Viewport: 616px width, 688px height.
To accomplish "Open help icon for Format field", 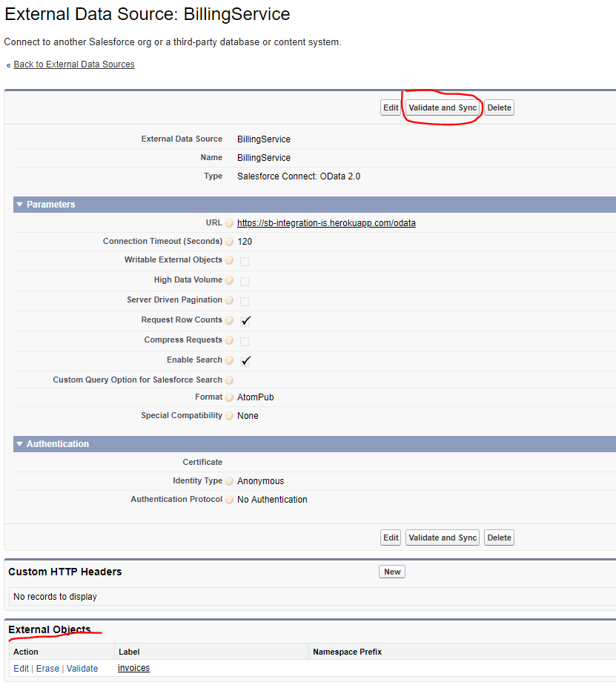I will [x=229, y=397].
